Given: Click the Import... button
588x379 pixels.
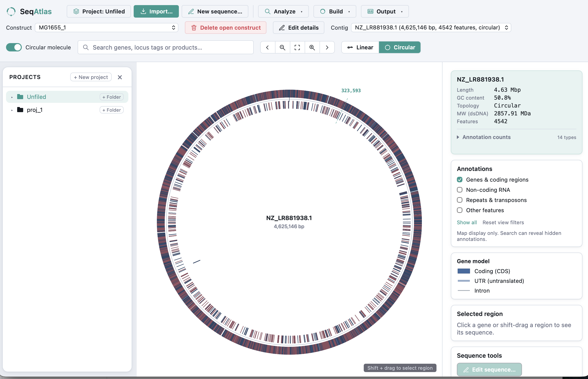Looking at the screenshot, I should click(156, 12).
